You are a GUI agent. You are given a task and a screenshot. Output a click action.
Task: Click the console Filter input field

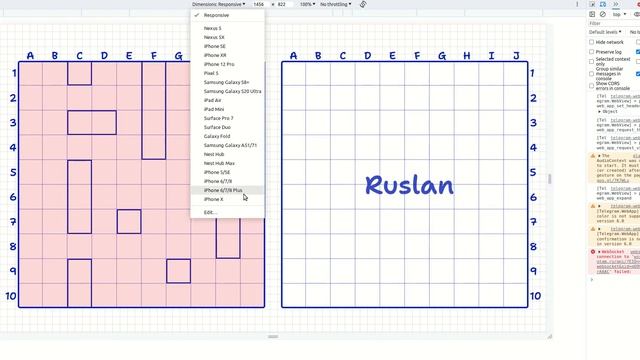(613, 23)
